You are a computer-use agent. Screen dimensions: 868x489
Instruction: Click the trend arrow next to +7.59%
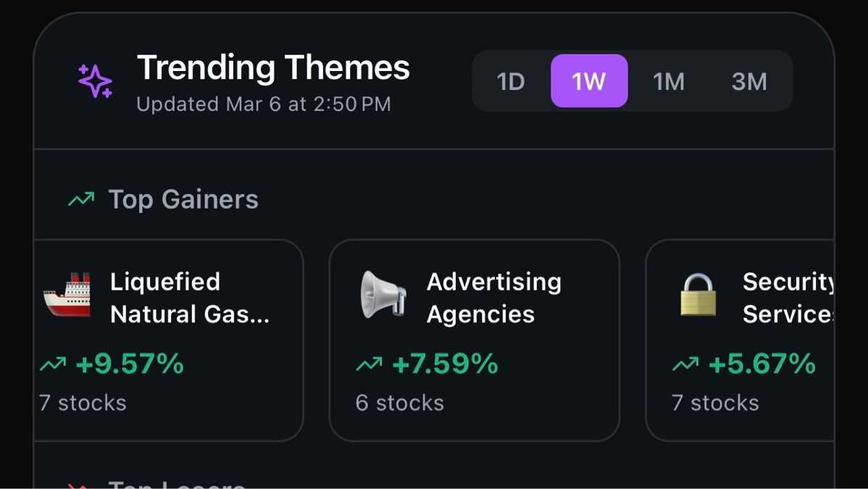click(369, 364)
